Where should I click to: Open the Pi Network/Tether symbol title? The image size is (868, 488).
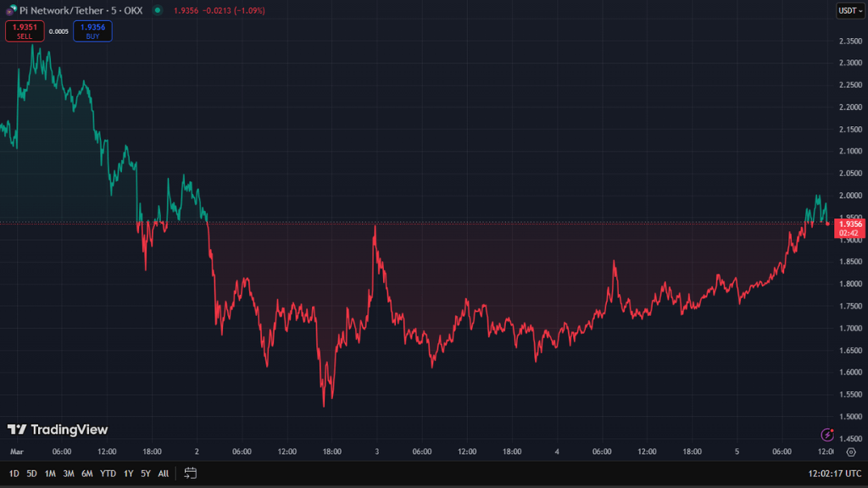pos(81,10)
